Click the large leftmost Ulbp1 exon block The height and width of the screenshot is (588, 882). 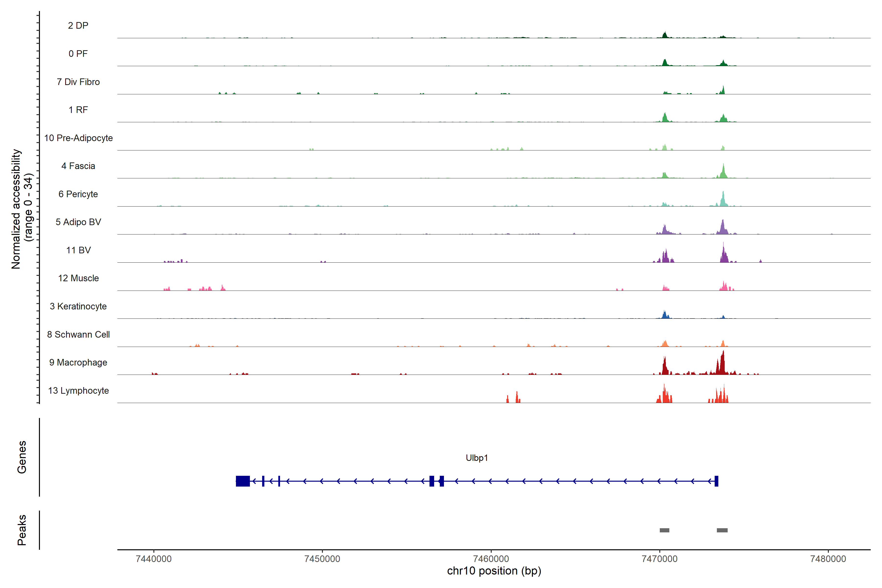[243, 481]
